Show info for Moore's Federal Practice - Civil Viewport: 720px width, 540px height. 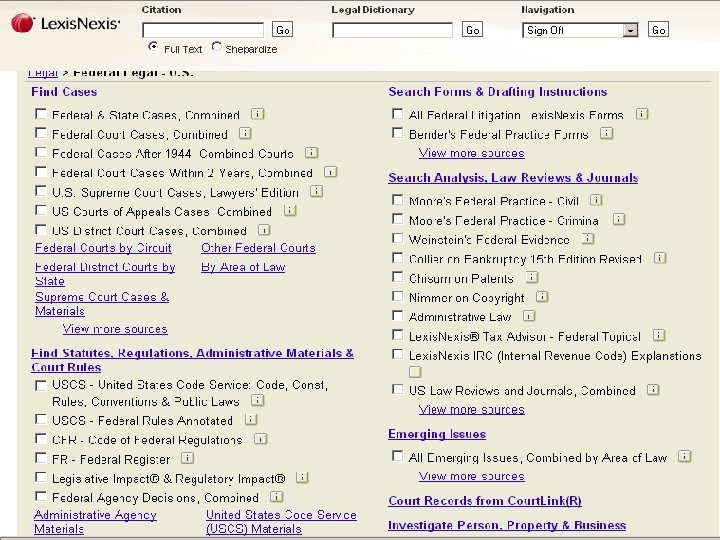point(596,200)
